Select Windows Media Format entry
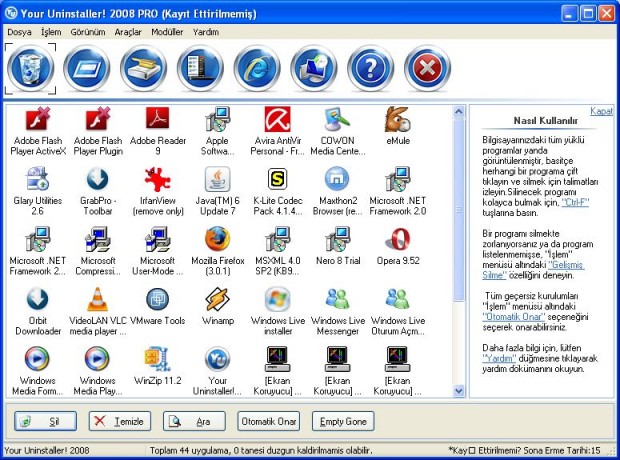 pyautogui.click(x=38, y=371)
